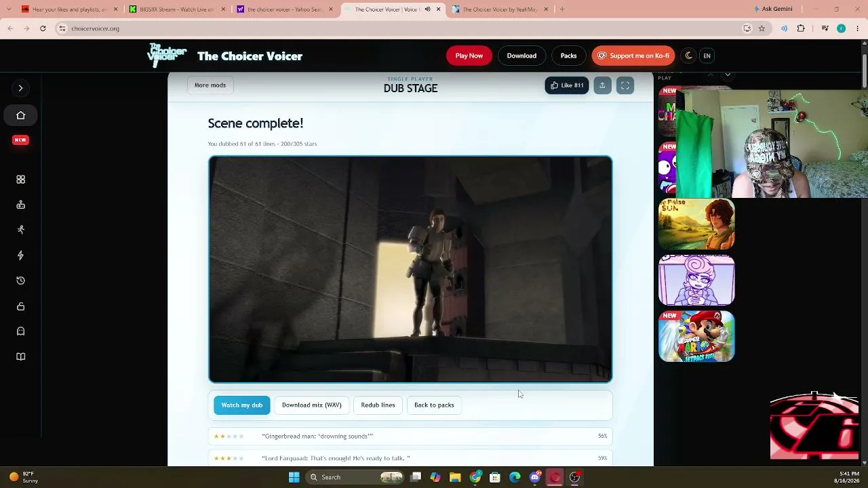868x488 pixels.
Task: Open the history clock icon in sidebar
Action: 20,281
